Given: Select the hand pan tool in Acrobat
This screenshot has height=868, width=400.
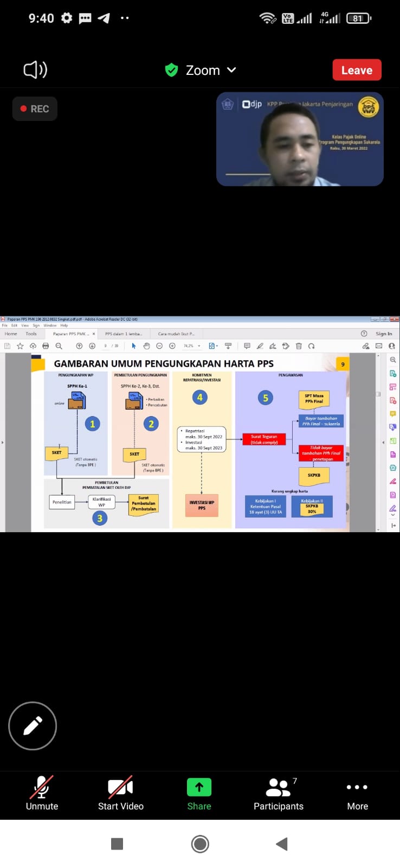Looking at the screenshot, I should pos(146,346).
